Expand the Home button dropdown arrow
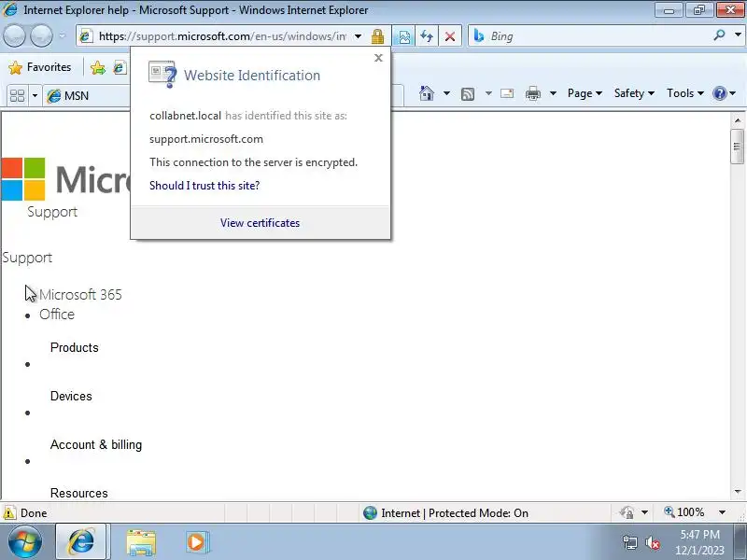Image resolution: width=747 pixels, height=560 pixels. pos(446,93)
